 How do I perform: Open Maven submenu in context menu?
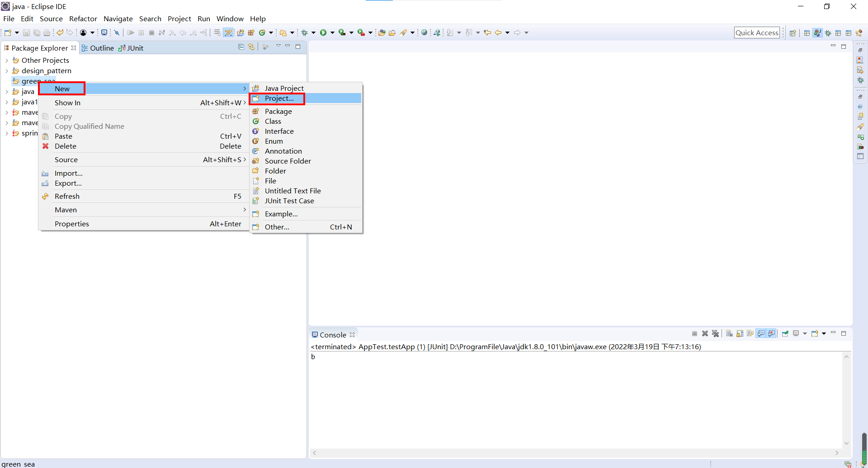[x=144, y=210]
